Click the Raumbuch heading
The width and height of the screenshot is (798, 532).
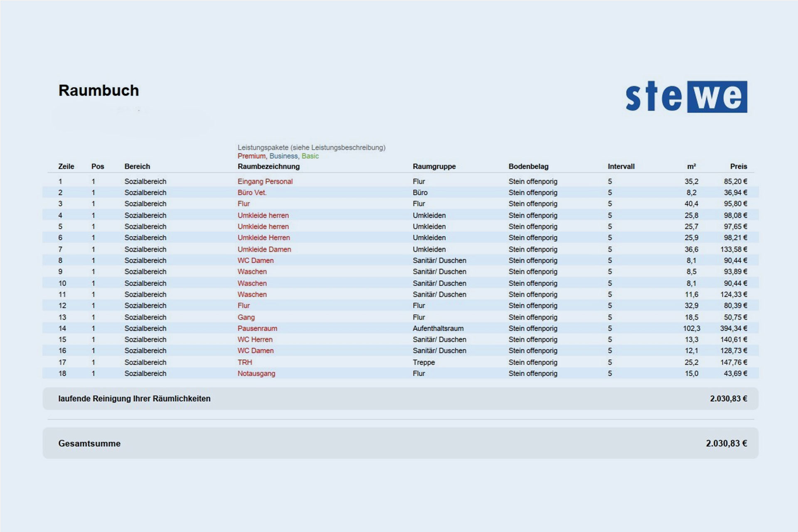pos(99,91)
